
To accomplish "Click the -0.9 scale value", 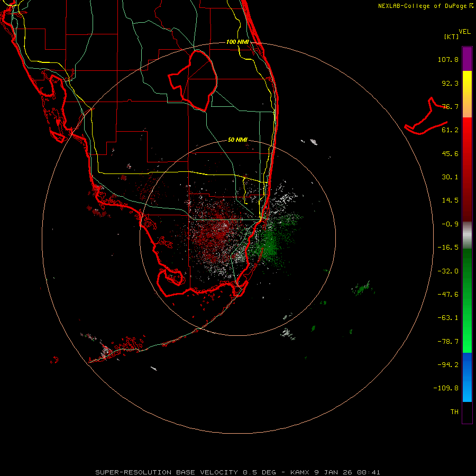I will pyautogui.click(x=450, y=224).
